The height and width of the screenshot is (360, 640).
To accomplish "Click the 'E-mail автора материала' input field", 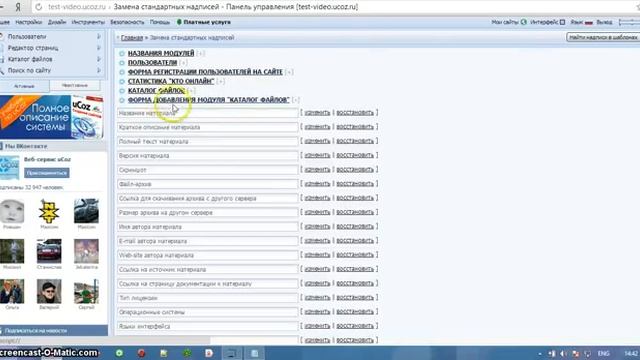I will point(208,241).
